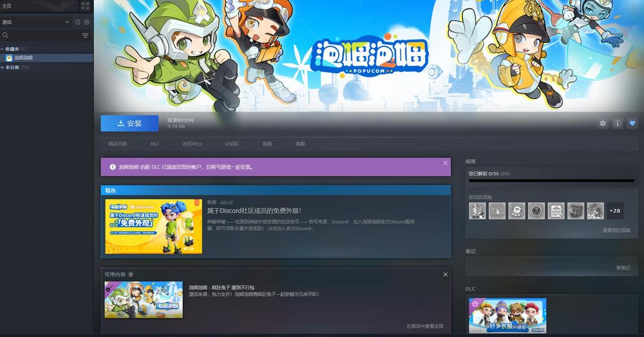This screenshot has height=337, width=644.
Task: Click the info icon in DLC notice
Action: [113, 167]
